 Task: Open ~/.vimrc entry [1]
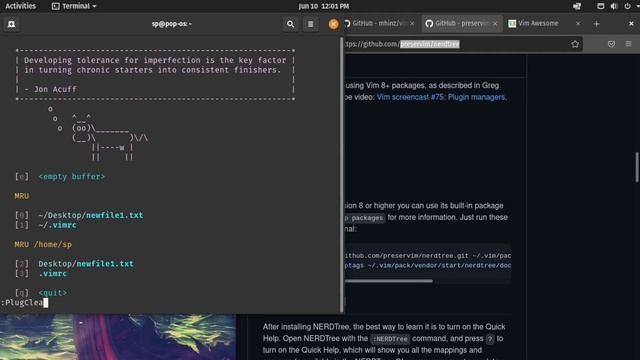pyautogui.click(x=57, y=225)
